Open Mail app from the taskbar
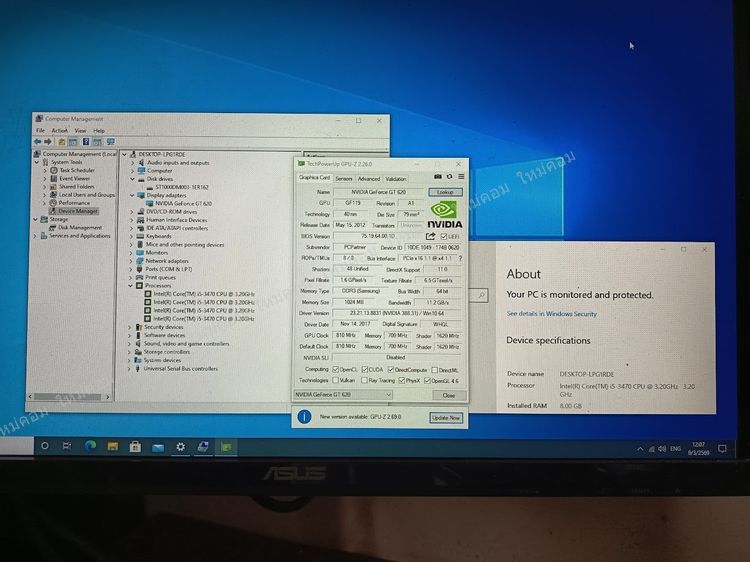The width and height of the screenshot is (750, 562). click(158, 448)
